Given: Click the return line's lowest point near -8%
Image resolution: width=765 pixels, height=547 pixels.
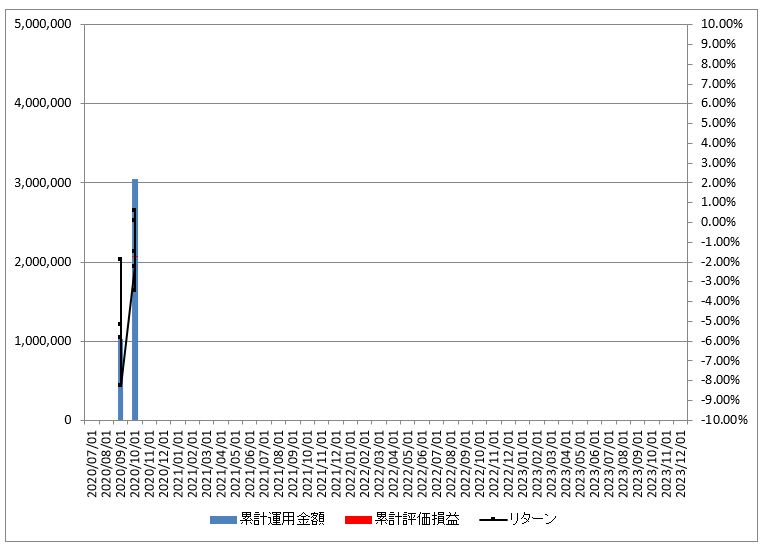Looking at the screenshot, I should pyautogui.click(x=120, y=385).
